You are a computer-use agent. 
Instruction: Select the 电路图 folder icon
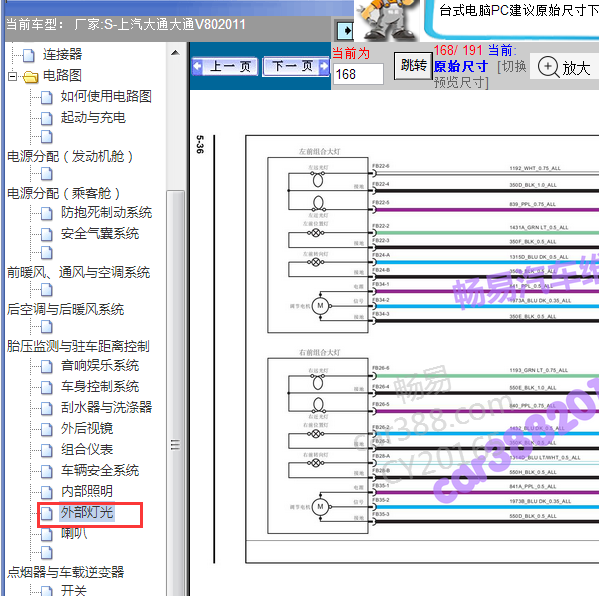tap(31, 77)
